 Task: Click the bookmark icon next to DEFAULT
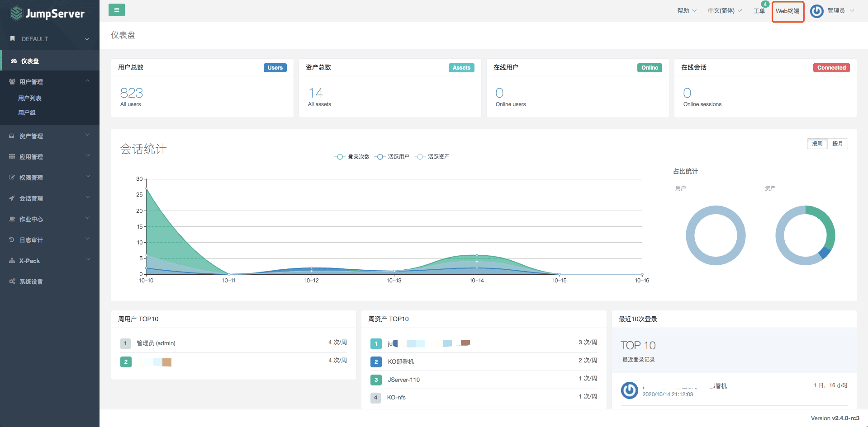point(13,39)
